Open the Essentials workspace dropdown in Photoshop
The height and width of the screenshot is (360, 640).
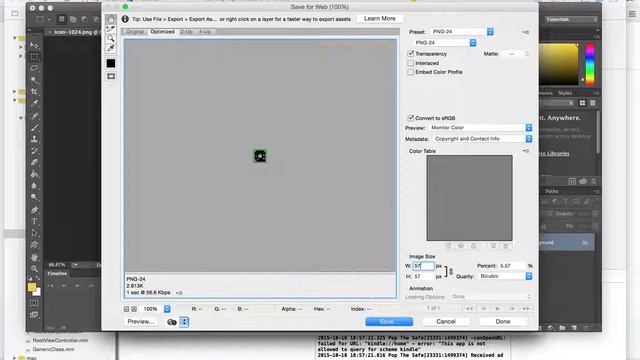pos(571,19)
